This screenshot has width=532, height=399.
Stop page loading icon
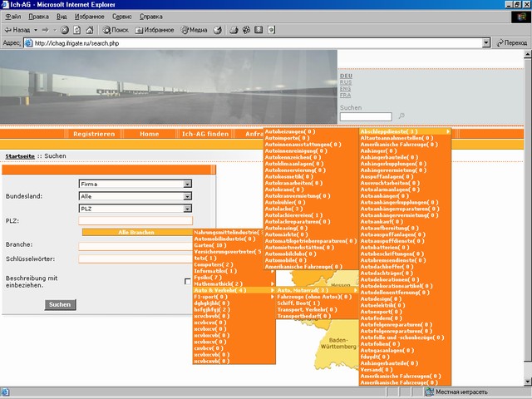click(x=65, y=30)
